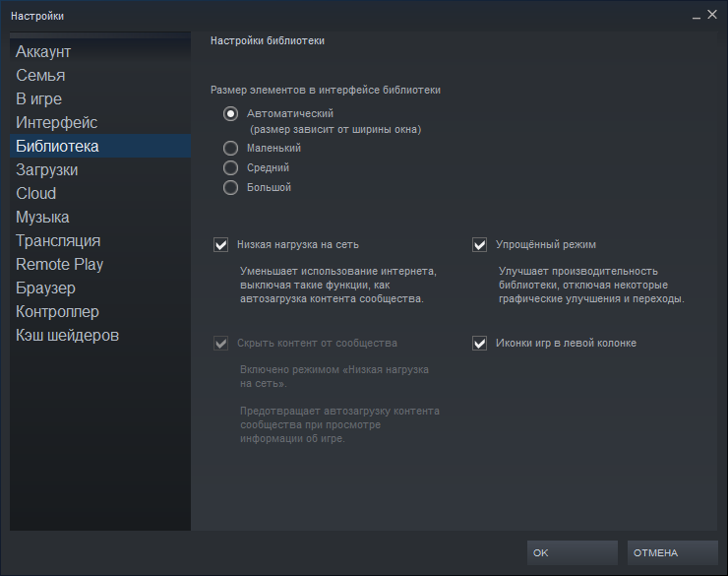Select Автоматический size radio button
Viewport: 728px width, 576px height.
click(x=231, y=114)
